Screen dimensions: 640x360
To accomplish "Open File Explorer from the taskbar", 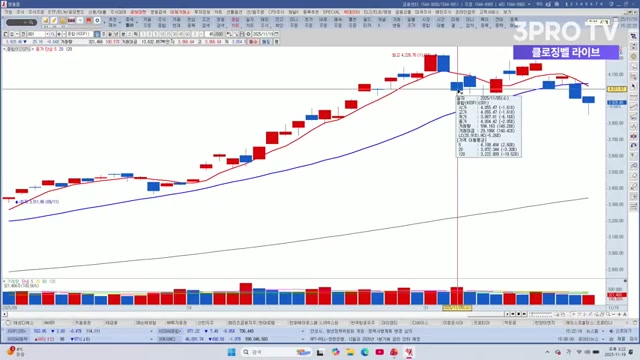I will 350,352.
